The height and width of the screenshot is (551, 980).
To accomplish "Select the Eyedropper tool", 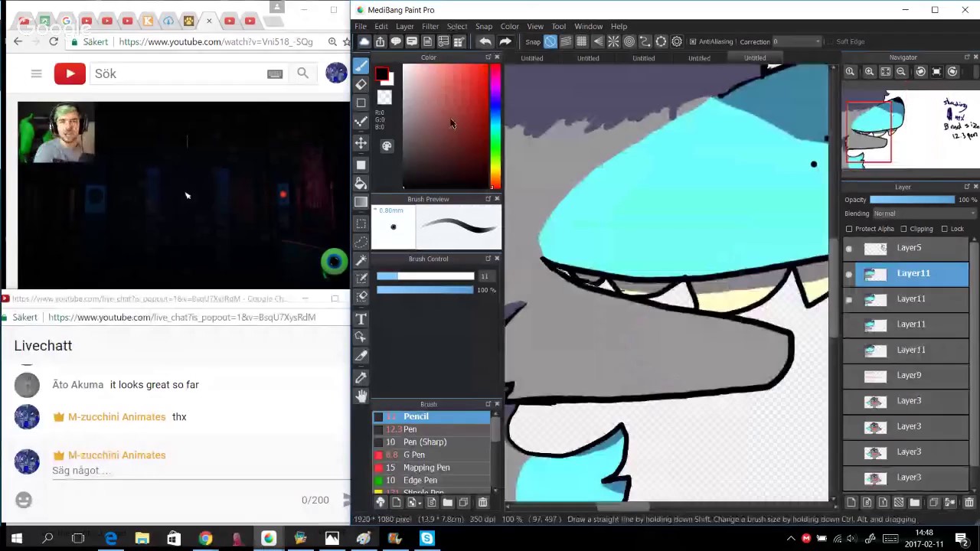I will pos(361,377).
